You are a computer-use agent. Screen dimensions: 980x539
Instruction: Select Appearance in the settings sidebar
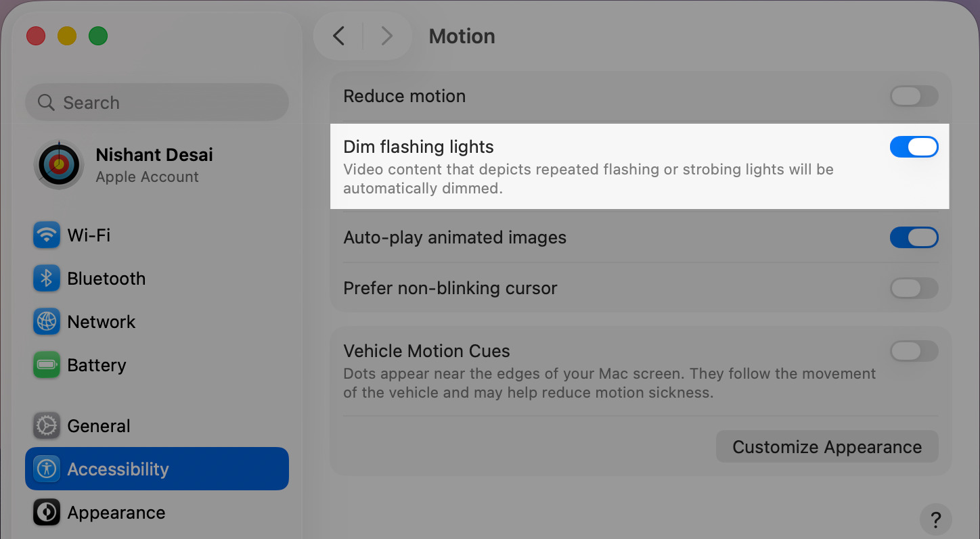pos(116,512)
